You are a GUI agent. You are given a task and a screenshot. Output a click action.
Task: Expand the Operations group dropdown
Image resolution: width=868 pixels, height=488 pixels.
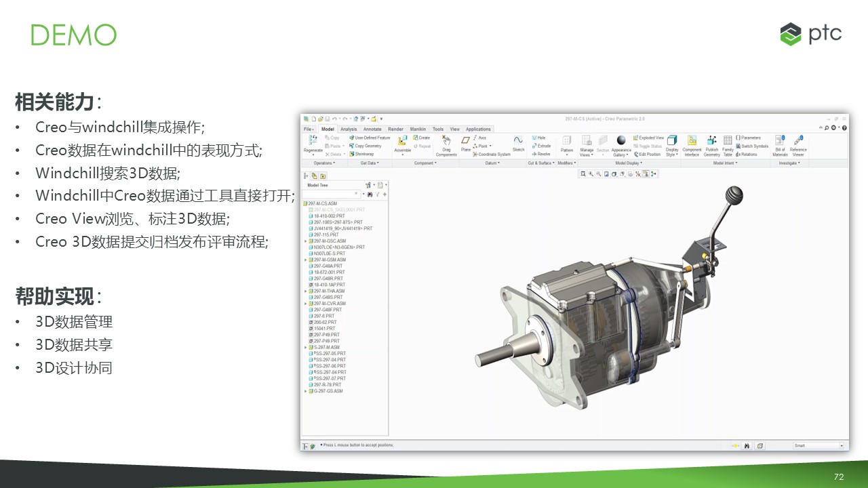coord(324,163)
